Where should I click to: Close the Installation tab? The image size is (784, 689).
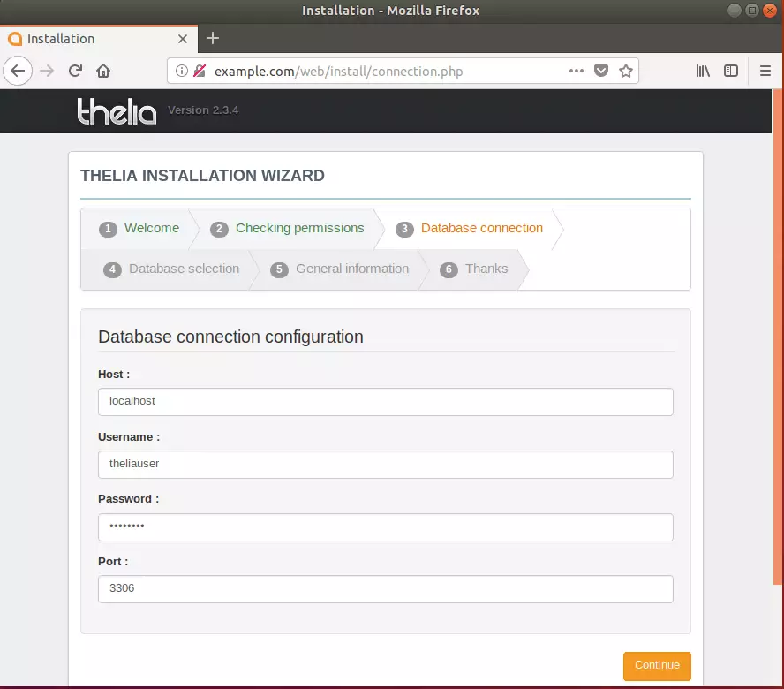(x=183, y=39)
